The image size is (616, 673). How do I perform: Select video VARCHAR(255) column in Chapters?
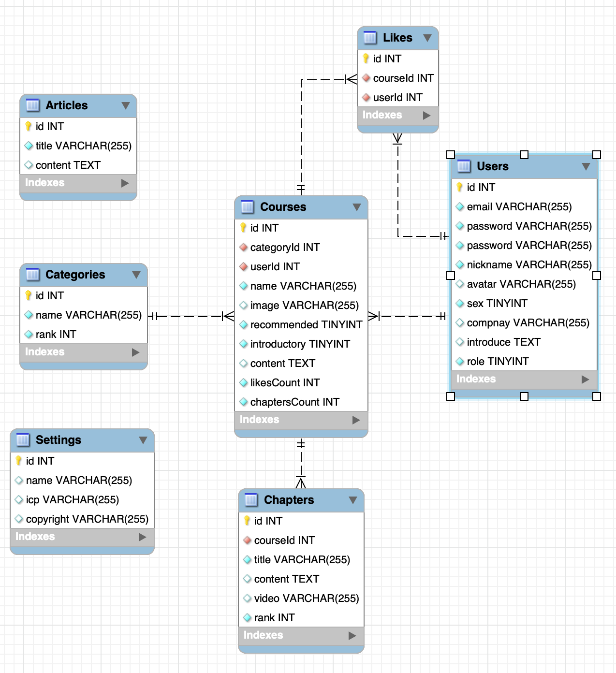(x=306, y=599)
